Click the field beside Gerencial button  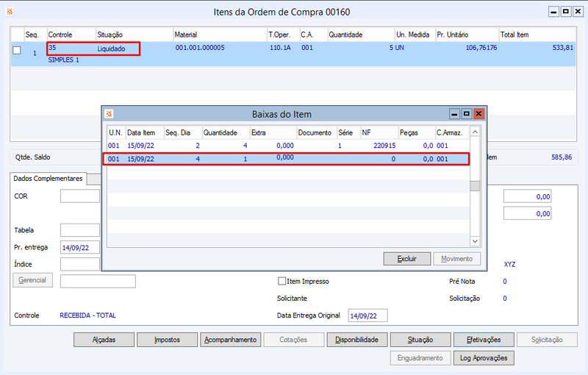pyautogui.click(x=98, y=281)
